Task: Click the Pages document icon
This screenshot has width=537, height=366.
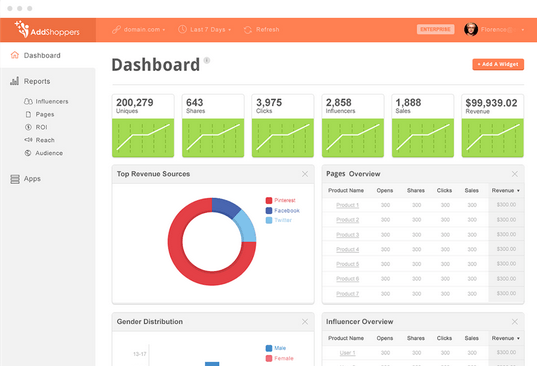Action: (28, 114)
